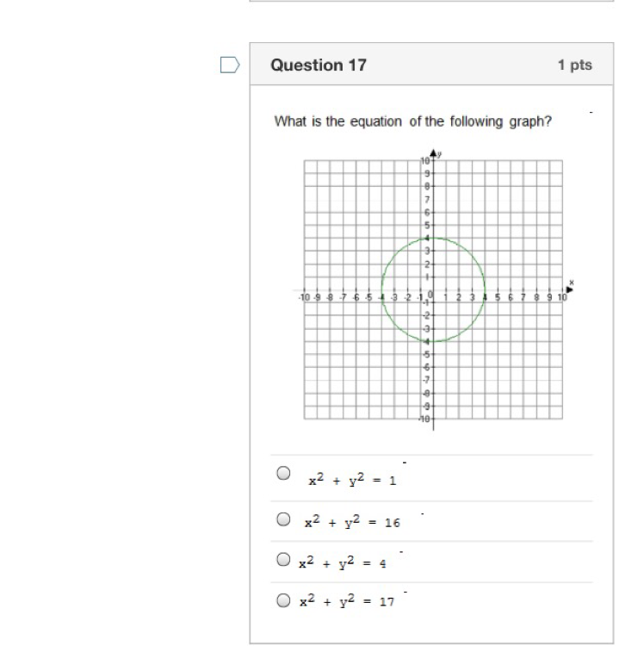Click the circle's bottom point at y = -4

[x=433, y=342]
